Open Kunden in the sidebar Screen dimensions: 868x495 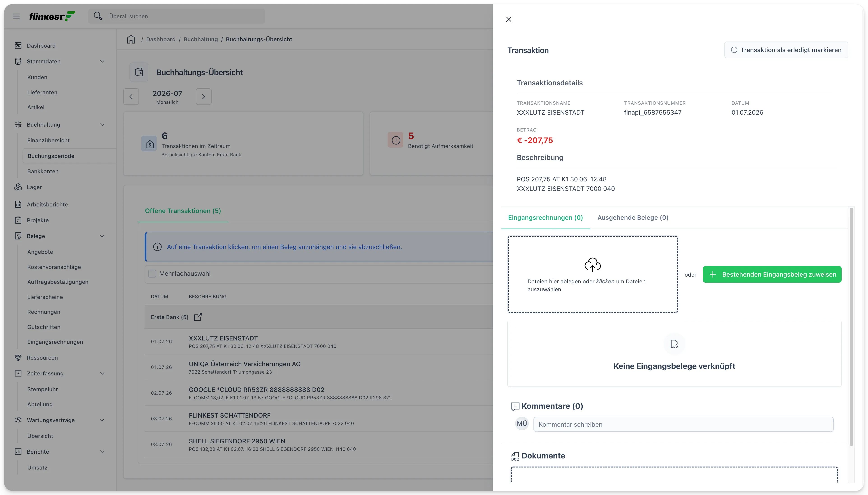tap(37, 77)
